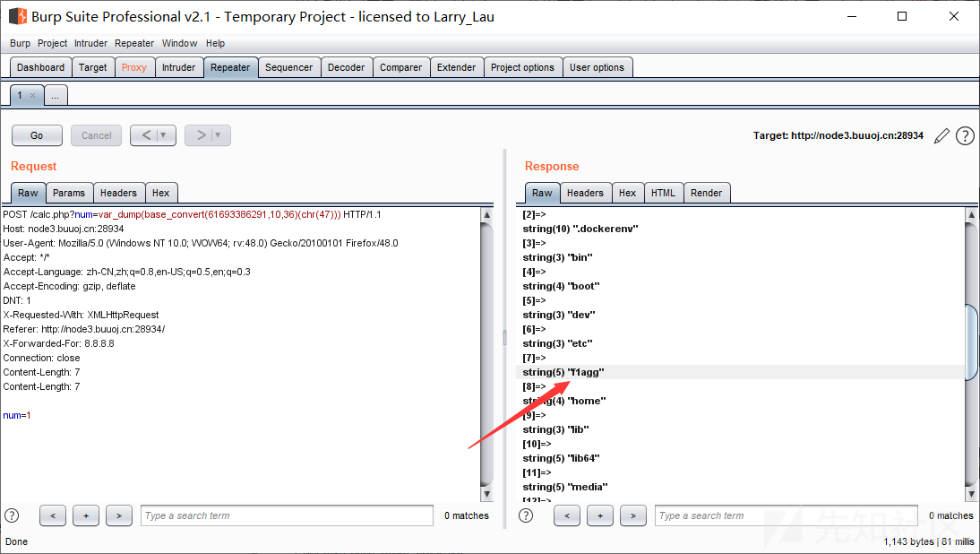Switch to the Params tab under Request
The width and height of the screenshot is (980, 554).
click(69, 194)
